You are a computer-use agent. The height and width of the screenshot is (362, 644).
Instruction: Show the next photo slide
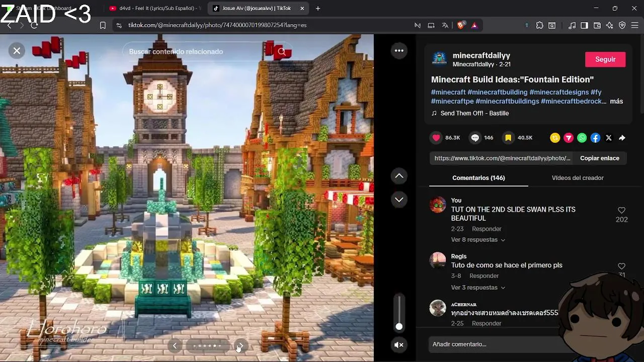[240, 346]
